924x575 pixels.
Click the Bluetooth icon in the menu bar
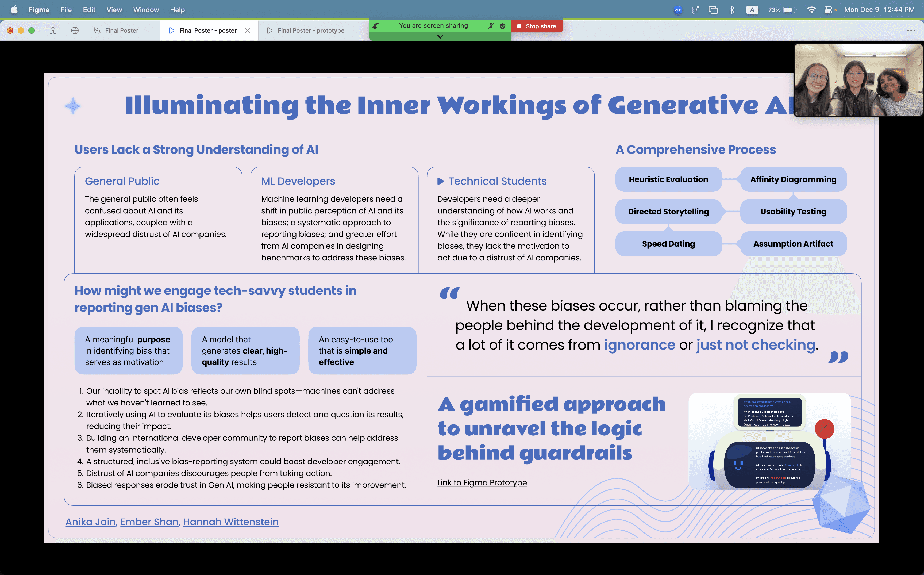732,10
